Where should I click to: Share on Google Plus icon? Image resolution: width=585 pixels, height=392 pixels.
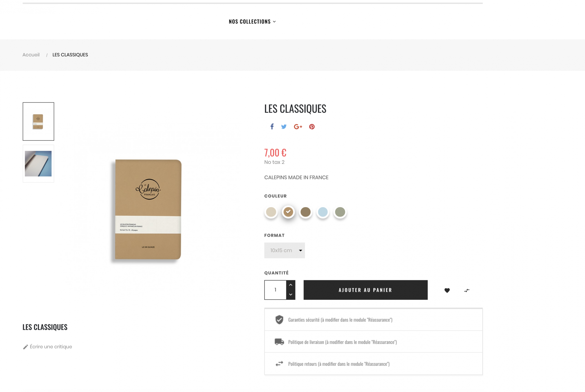point(298,127)
